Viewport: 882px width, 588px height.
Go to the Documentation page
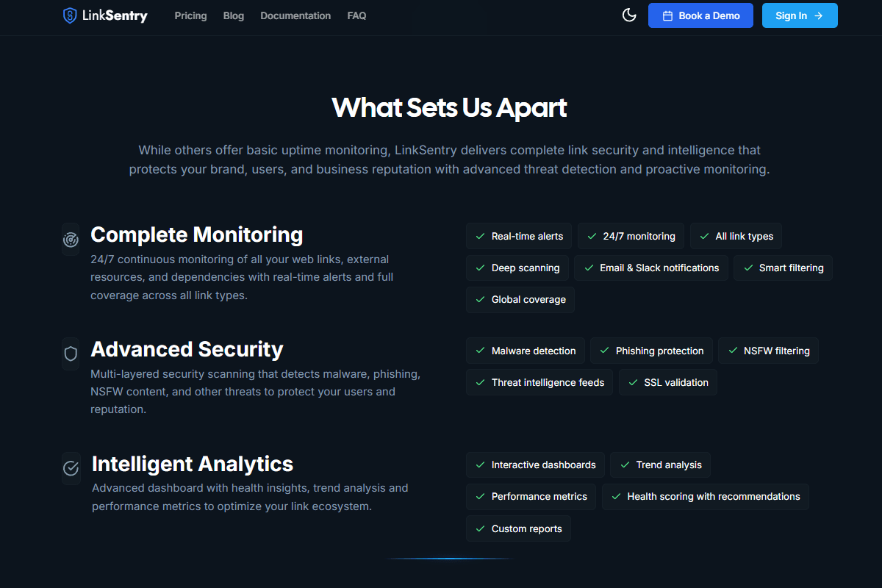[295, 15]
